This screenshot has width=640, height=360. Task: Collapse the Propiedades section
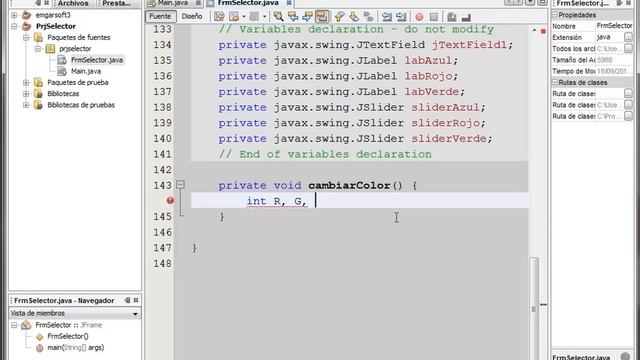point(555,15)
